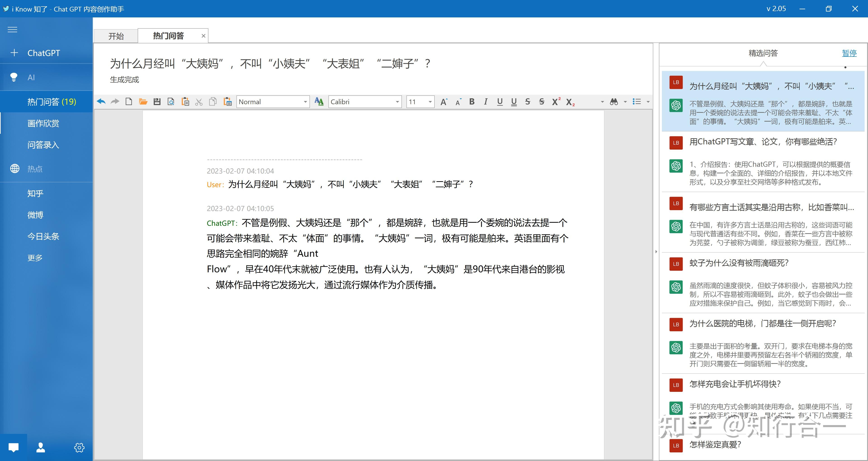
Task: Open find with binoculars icon
Action: pyautogui.click(x=614, y=101)
